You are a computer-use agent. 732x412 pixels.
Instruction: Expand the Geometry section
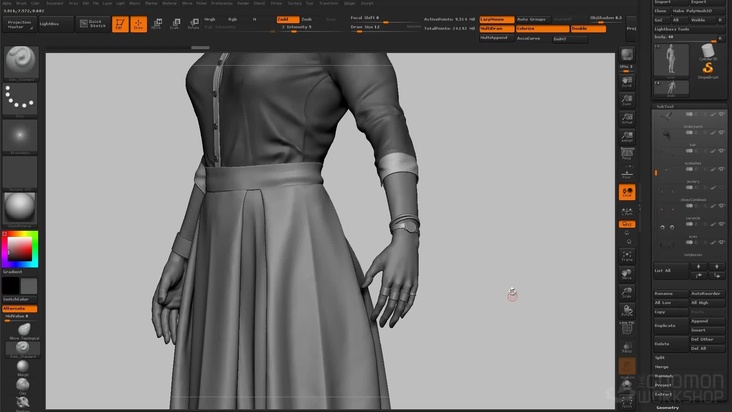click(x=668, y=407)
